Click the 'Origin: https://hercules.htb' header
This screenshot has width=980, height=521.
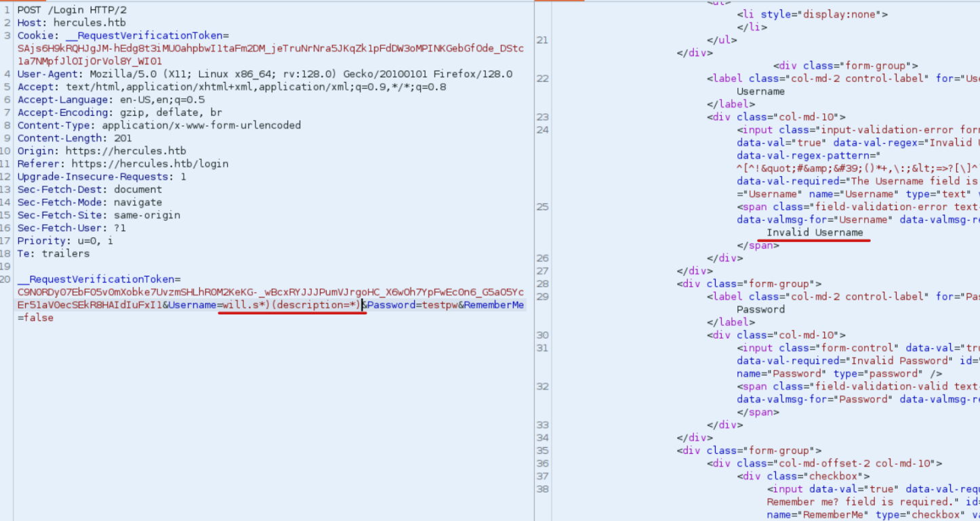tap(102, 152)
